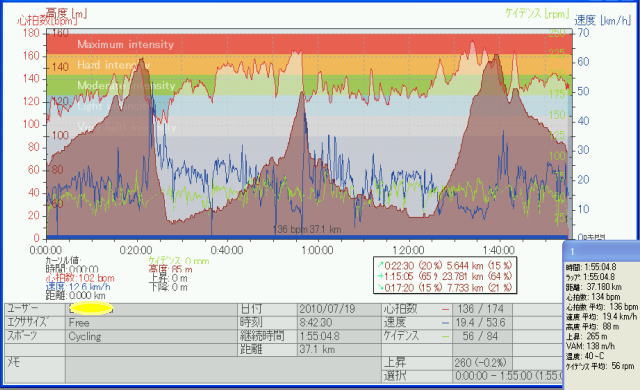The width and height of the screenshot is (640, 390).
Task: Click the lap popup 上昇: 265 m line
Action: pos(587,337)
